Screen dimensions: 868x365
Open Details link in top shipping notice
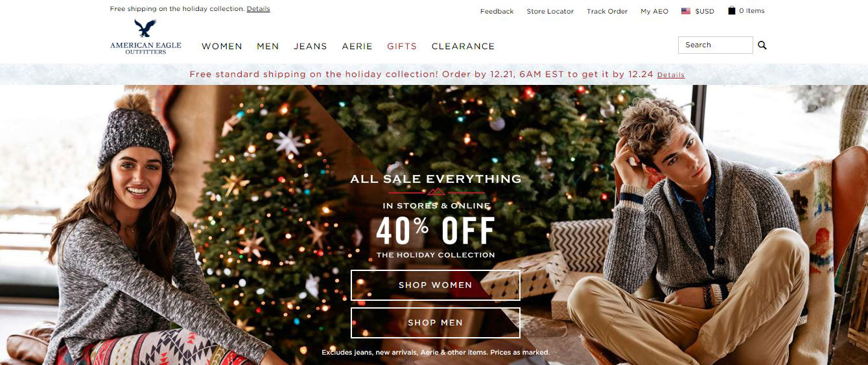click(x=259, y=9)
